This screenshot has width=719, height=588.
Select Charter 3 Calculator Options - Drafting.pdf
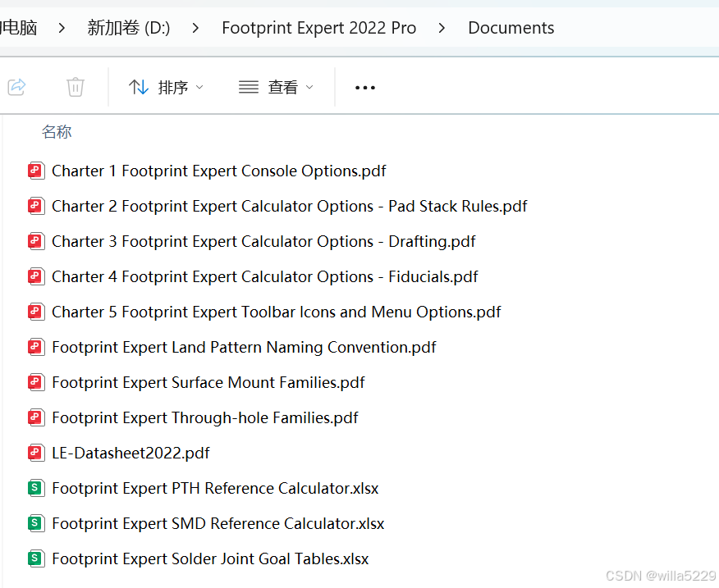263,242
